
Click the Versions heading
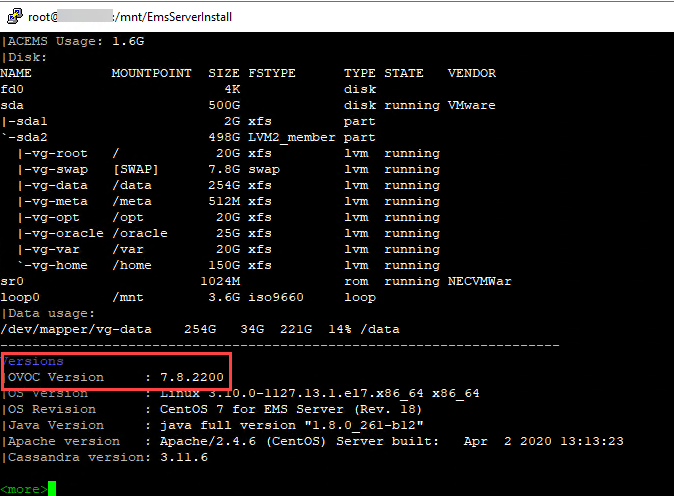[x=33, y=361]
